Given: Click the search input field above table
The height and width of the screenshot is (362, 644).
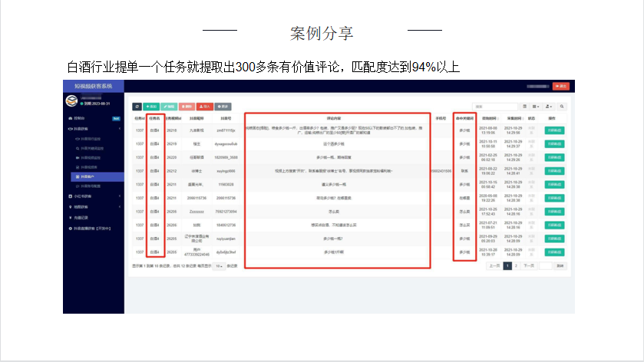Looking at the screenshot, I should click(495, 106).
